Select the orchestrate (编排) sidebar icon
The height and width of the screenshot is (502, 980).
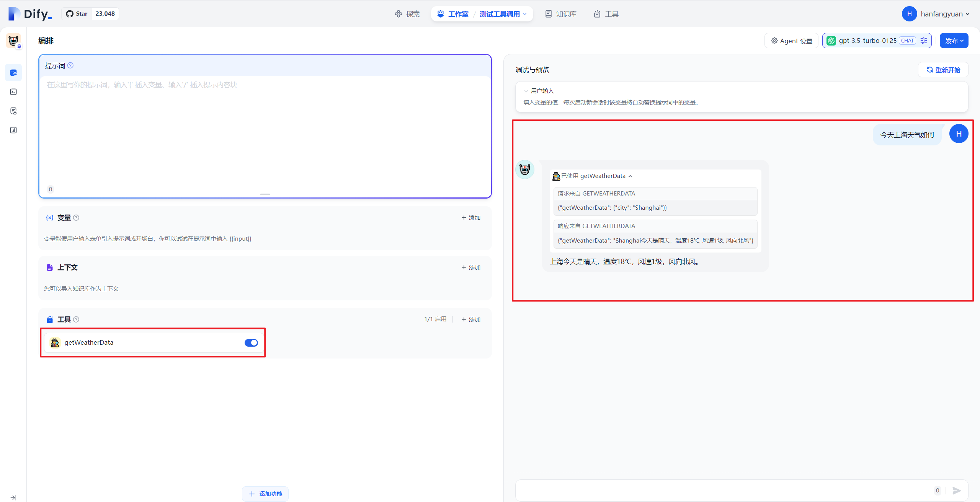point(13,73)
